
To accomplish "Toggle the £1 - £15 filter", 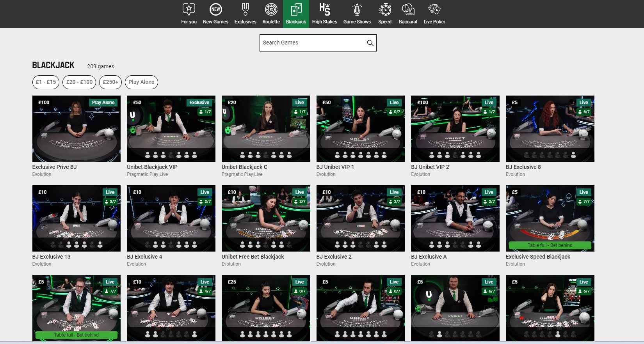I will click(46, 82).
